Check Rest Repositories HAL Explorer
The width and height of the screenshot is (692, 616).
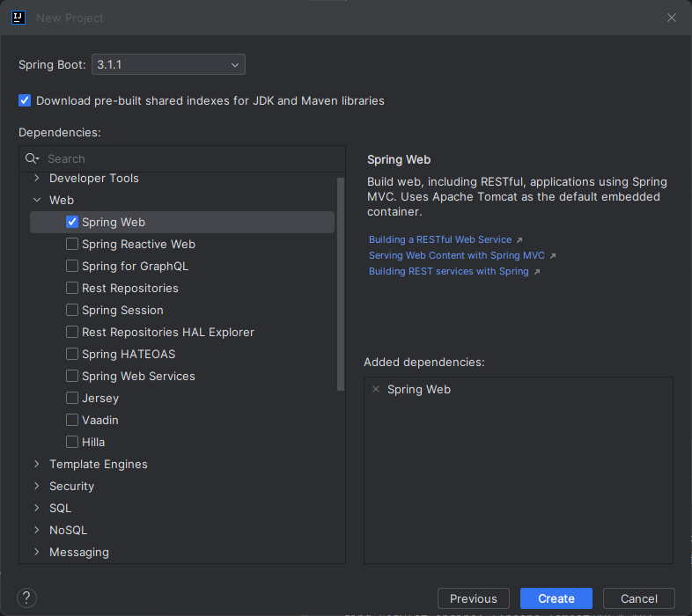[x=72, y=332]
